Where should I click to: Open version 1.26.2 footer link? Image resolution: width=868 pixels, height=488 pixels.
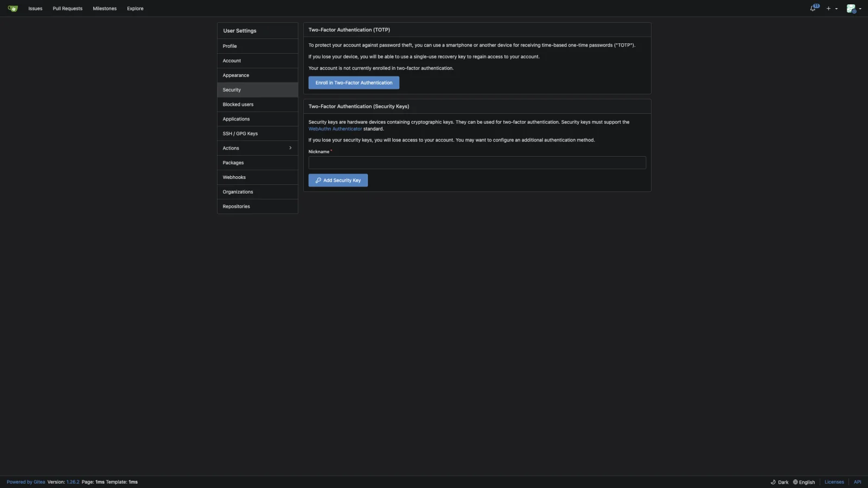pyautogui.click(x=73, y=482)
